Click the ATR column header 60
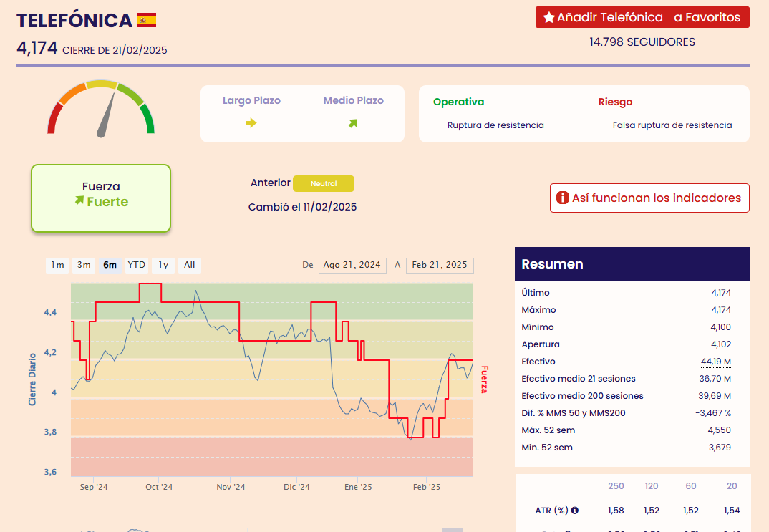The height and width of the screenshot is (532, 769). click(690, 486)
